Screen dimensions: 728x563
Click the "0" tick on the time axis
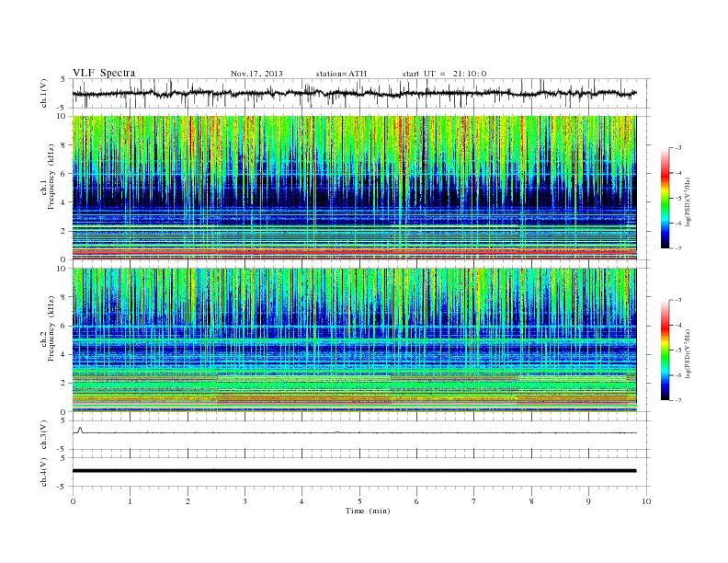click(73, 501)
